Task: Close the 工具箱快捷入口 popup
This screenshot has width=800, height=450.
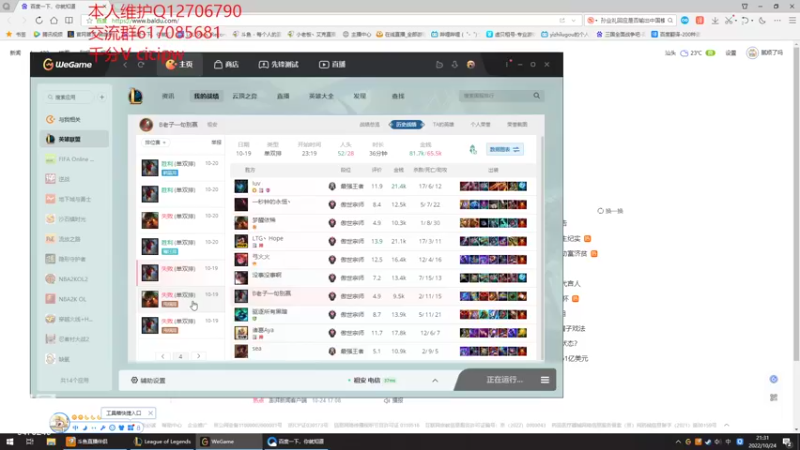Action: [x=151, y=413]
